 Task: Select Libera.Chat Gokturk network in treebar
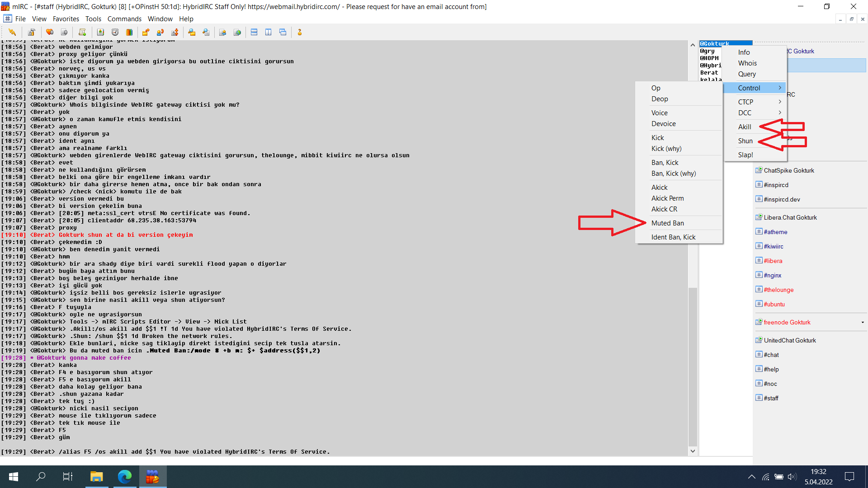coord(790,217)
